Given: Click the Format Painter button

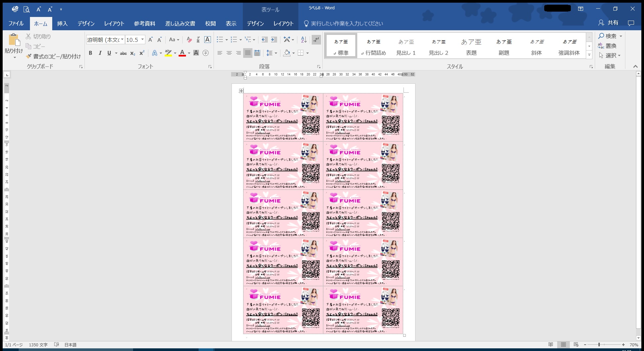Looking at the screenshot, I should click(x=53, y=57).
